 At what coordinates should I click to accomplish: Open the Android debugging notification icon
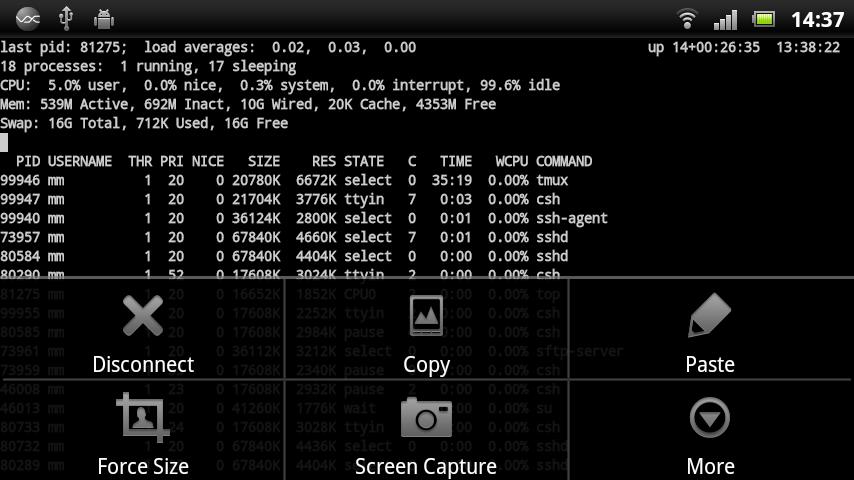pyautogui.click(x=103, y=19)
